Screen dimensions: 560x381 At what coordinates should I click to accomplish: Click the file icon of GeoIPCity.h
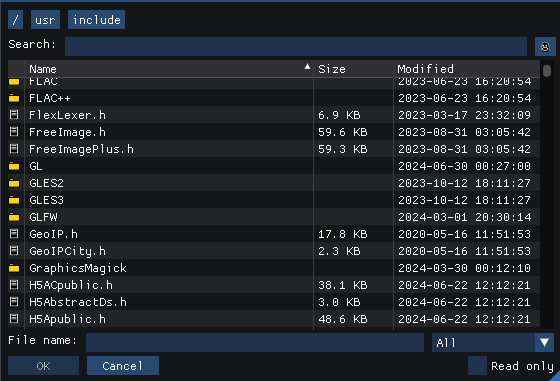(14, 251)
